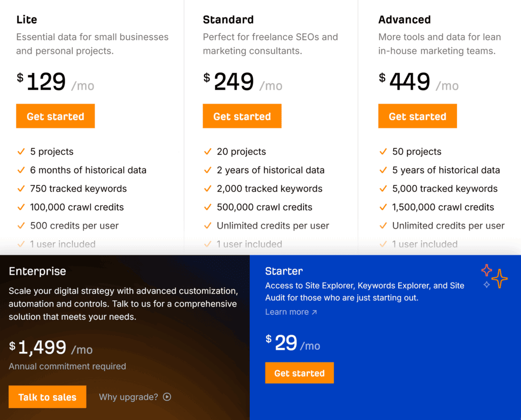Click the checkmark beside "2,000 tracked keywords"
Screen dimensions: 521x420
(208, 189)
